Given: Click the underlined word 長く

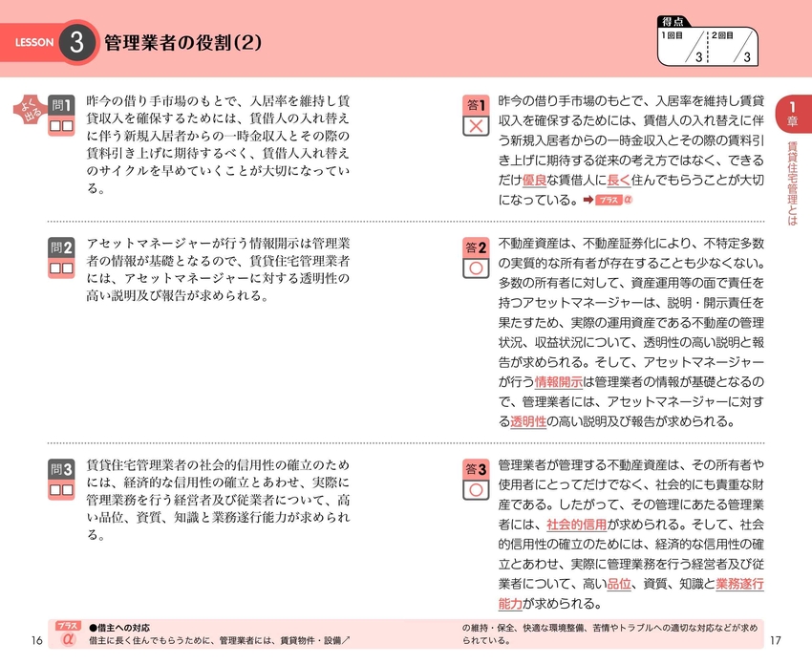Looking at the screenshot, I should (618, 181).
